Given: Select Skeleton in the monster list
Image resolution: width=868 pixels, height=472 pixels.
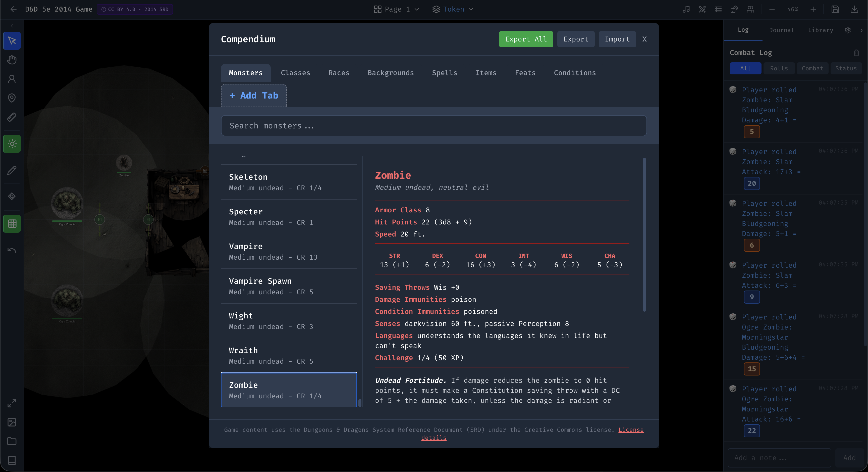Looking at the screenshot, I should (x=289, y=182).
